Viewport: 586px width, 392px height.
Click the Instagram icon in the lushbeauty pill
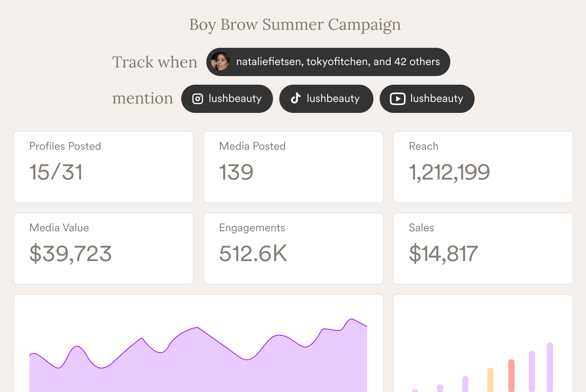pos(198,99)
